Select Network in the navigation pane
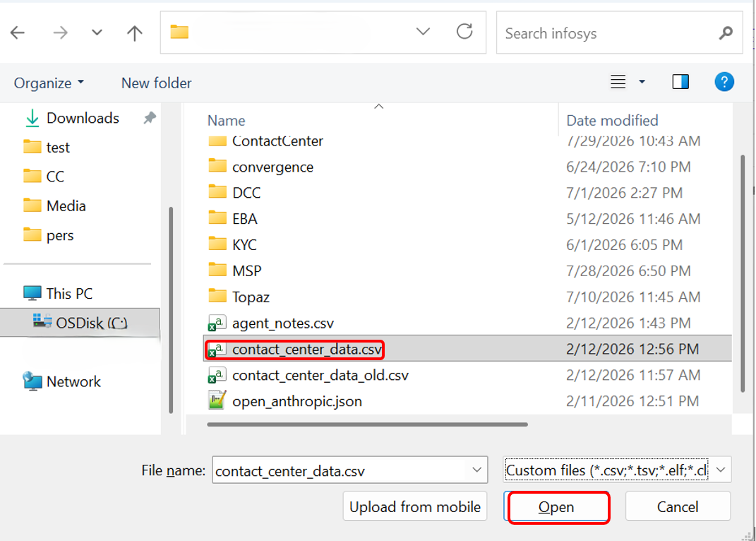The width and height of the screenshot is (756, 541). (x=73, y=382)
